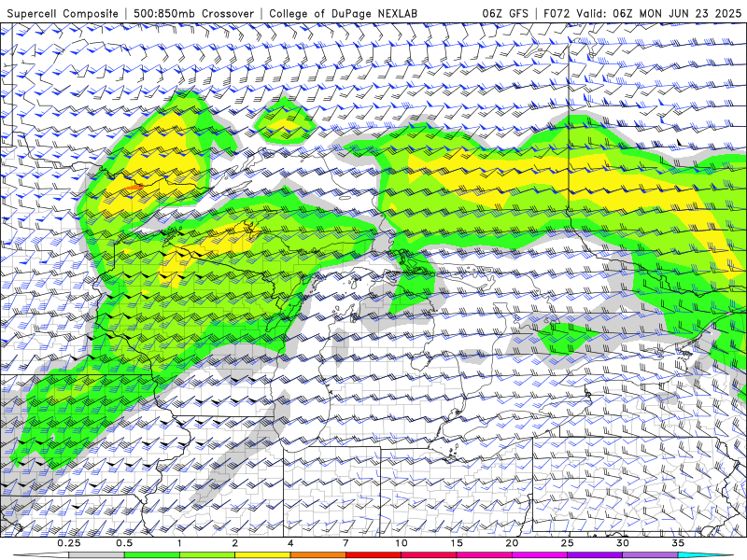Screen dimensions: 747x560
Task: Click the colorbar value label '2'
Action: click(x=235, y=543)
